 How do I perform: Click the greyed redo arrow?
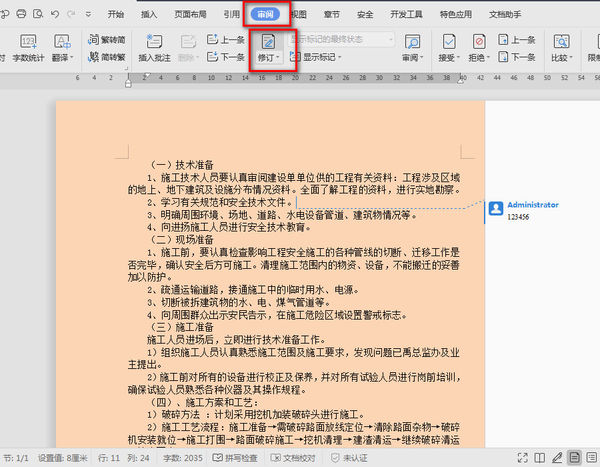pos(71,14)
